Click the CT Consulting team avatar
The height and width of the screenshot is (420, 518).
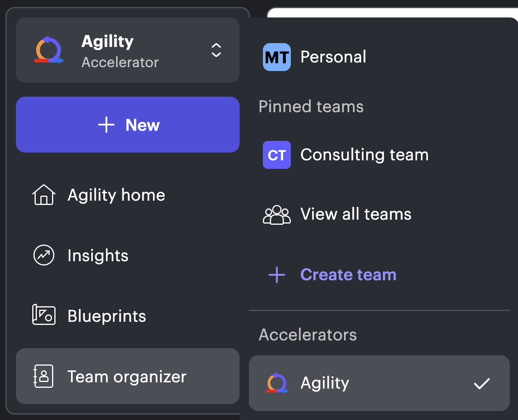tap(277, 155)
